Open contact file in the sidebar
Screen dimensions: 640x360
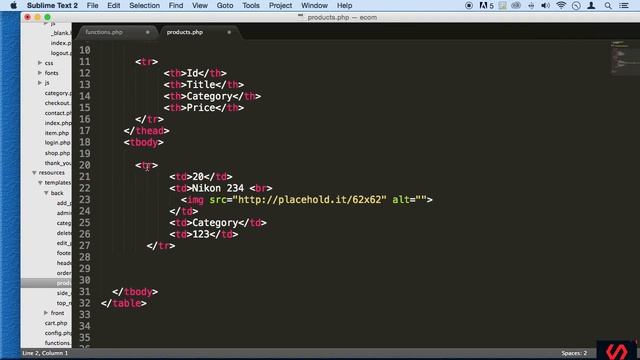[58, 113]
